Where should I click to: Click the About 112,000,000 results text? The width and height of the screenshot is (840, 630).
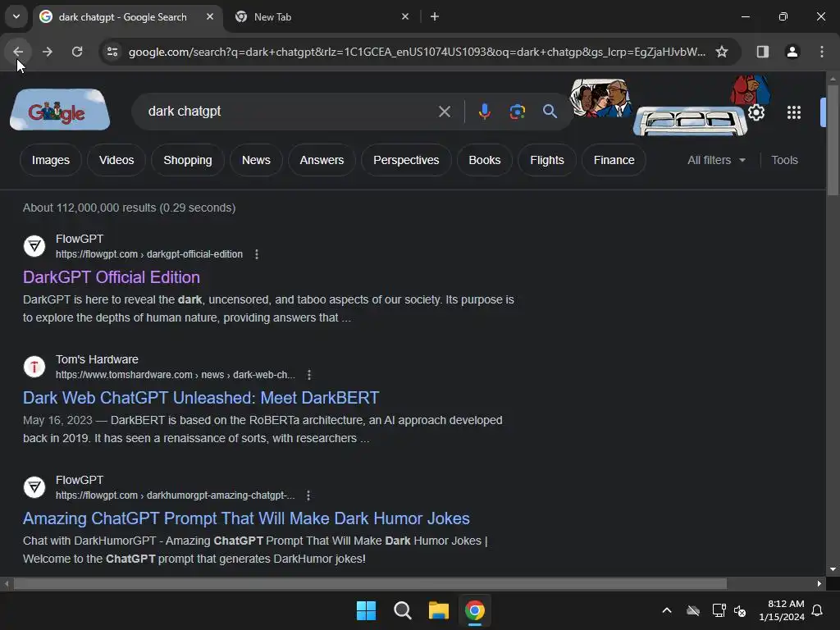(x=129, y=208)
